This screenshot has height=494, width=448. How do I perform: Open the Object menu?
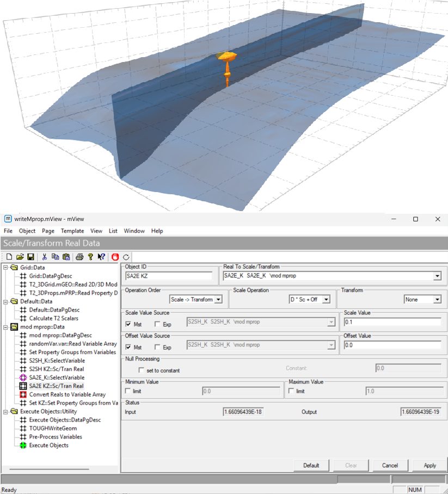27,231
